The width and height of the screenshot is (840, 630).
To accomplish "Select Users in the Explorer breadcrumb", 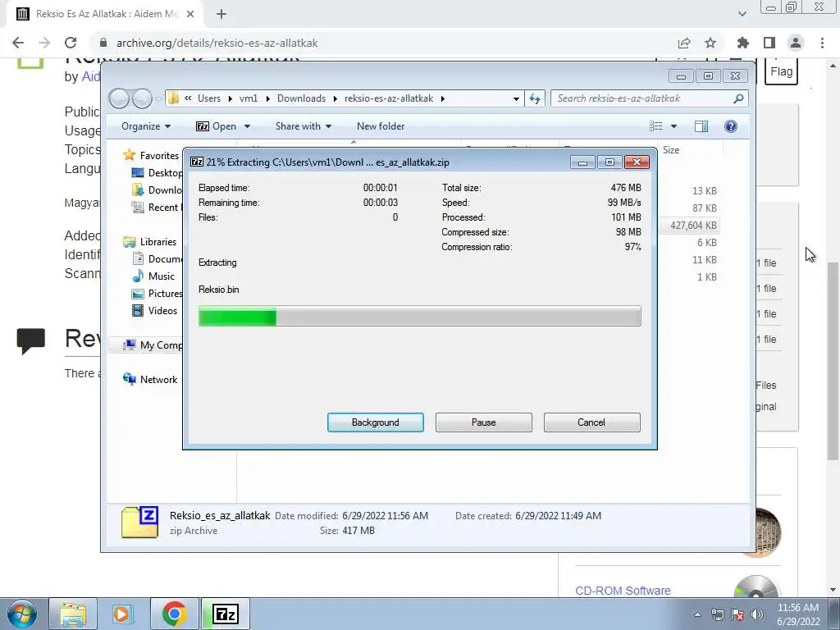I will 209,98.
